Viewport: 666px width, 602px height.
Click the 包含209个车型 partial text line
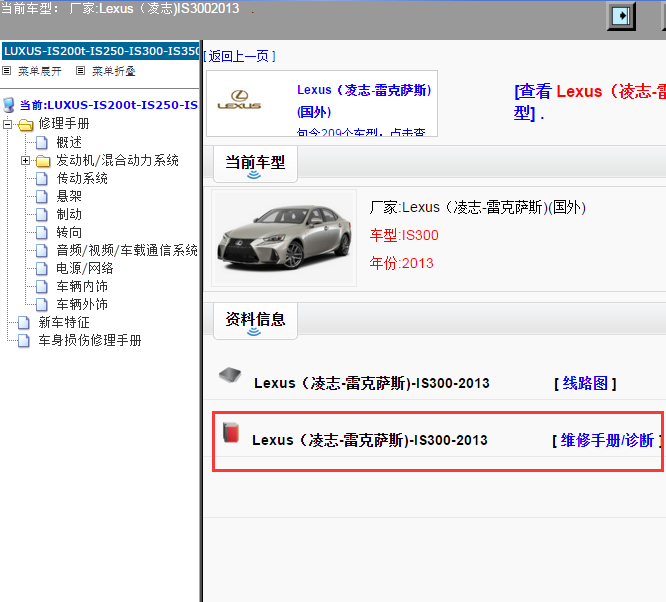pos(361,132)
